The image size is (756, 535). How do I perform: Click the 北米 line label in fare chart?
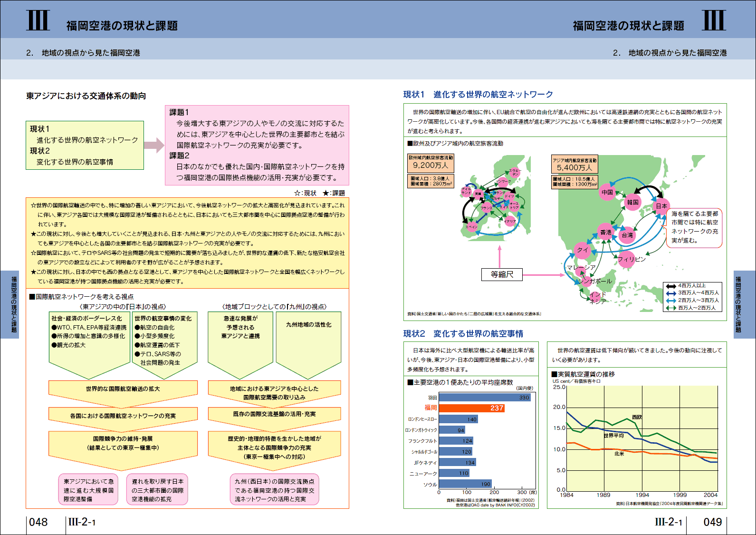[x=619, y=454]
